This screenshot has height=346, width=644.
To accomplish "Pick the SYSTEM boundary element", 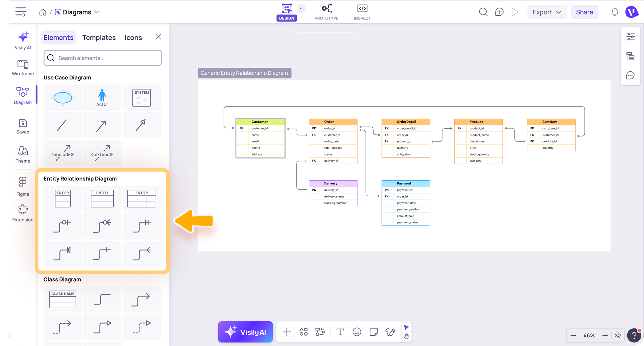I will pyautogui.click(x=142, y=98).
